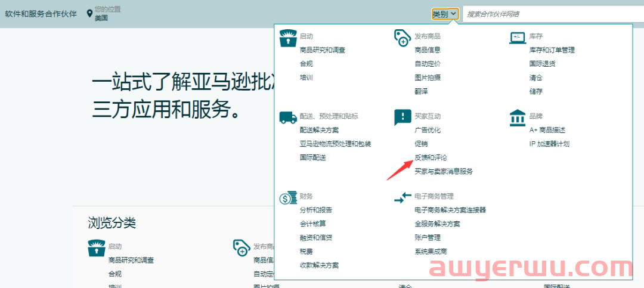Click the 发布商品 tag icon in the dropdown
This screenshot has width=644, height=288.
[x=402, y=38]
